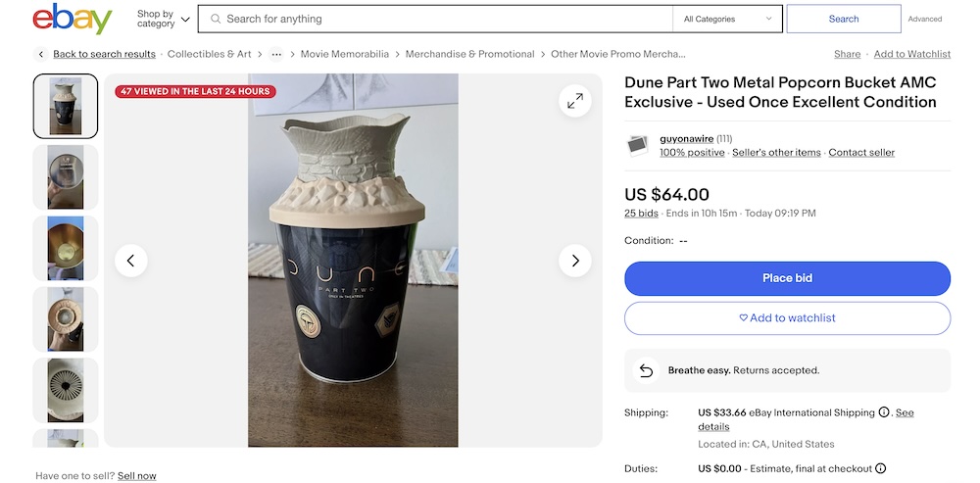Image resolution: width=980 pixels, height=483 pixels.
Task: Click the seller avatar image
Action: (x=637, y=145)
